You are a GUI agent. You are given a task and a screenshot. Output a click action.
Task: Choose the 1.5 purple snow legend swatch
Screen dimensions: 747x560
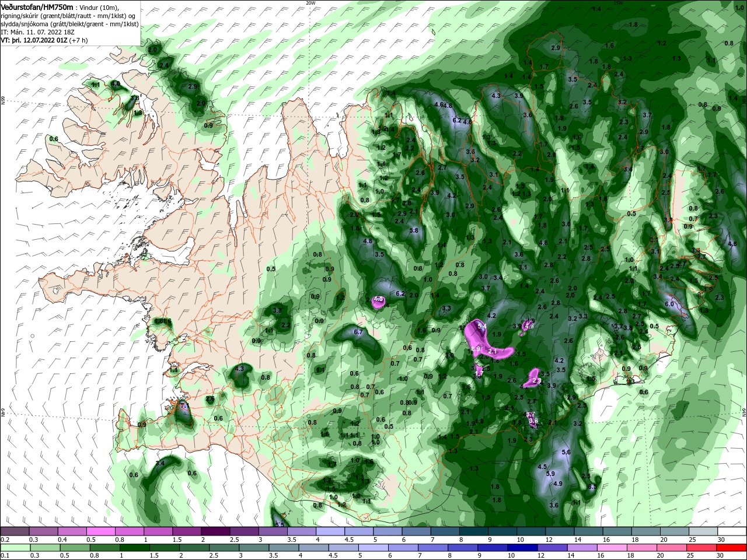(x=187, y=531)
